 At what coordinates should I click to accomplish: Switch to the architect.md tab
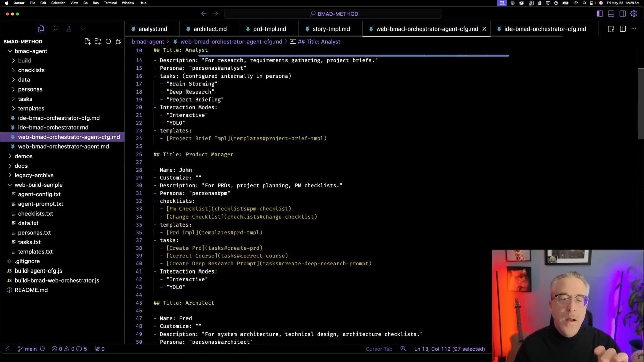pos(210,29)
